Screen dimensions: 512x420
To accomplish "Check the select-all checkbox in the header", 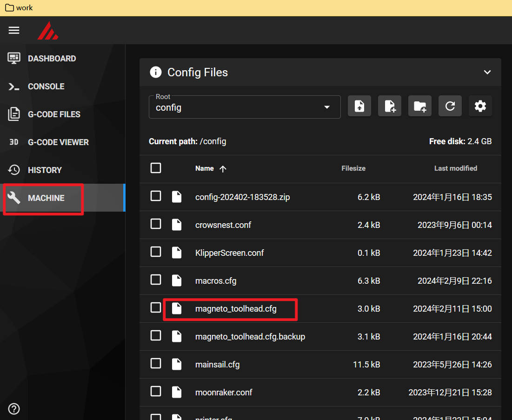I will point(156,168).
